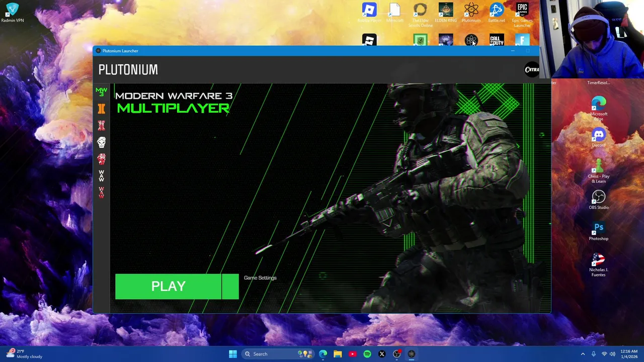Select the red Black Ops II Zombies icon
Viewport: 644px width, 362px height.
click(x=101, y=126)
